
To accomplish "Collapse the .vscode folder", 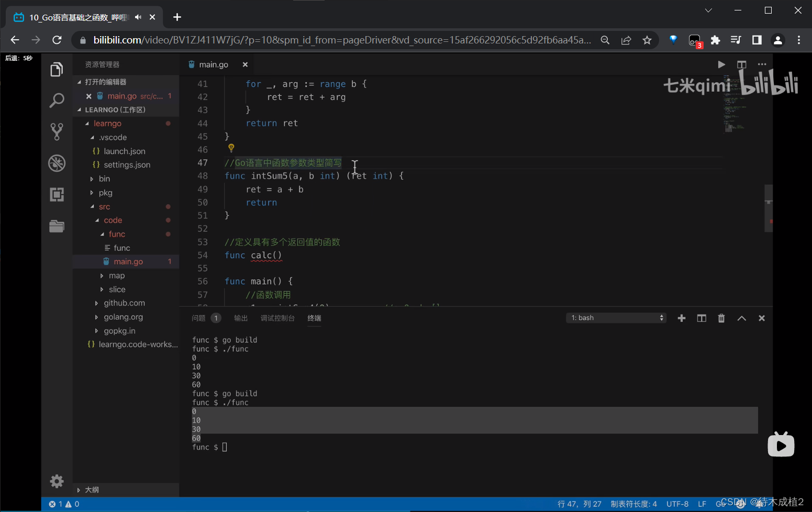I will [92, 138].
